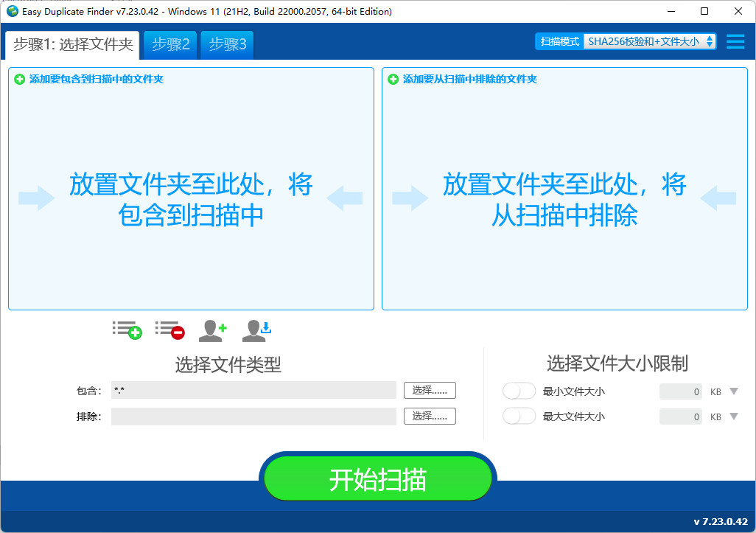Screen dimensions: 756x533
Task: Click the include-folders drop area text
Action: click(x=191, y=199)
